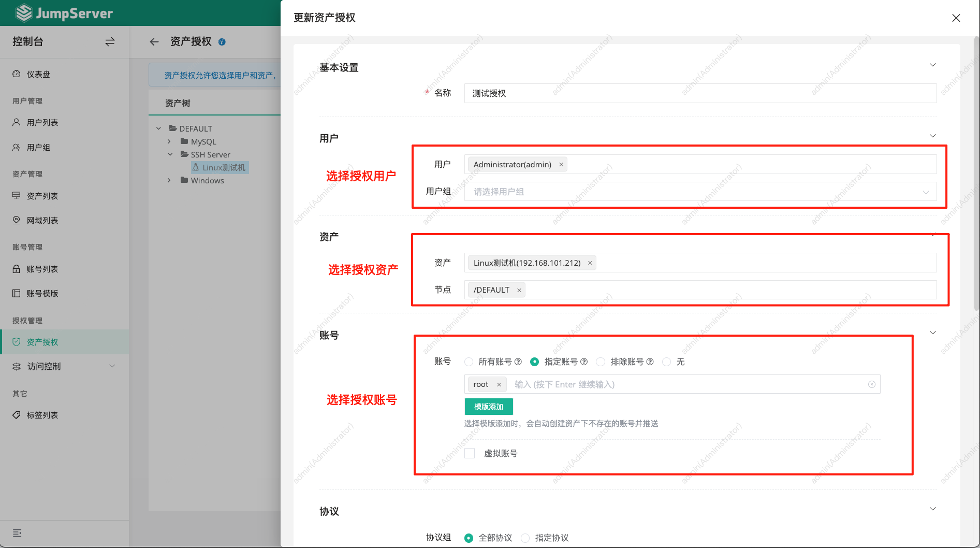Click the 模版添加 button

(488, 406)
